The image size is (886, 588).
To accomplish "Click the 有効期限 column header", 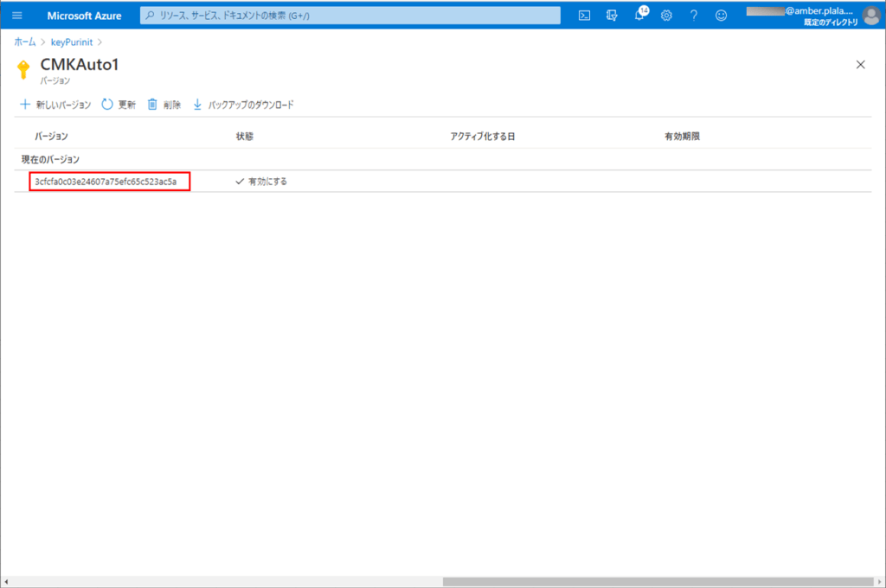I will click(x=682, y=136).
